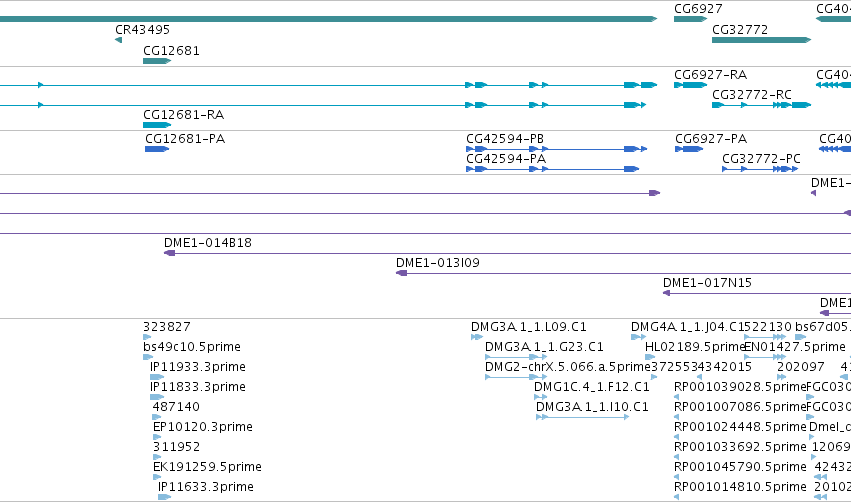Select the DMG3A.1_1.I10.C1 label
Screen dimensions: 851x502
(x=592, y=407)
